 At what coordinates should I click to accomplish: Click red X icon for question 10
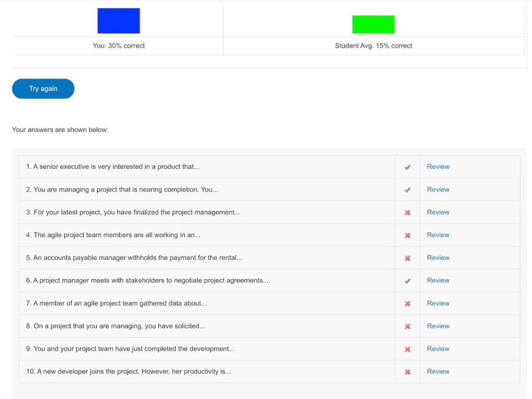point(407,372)
